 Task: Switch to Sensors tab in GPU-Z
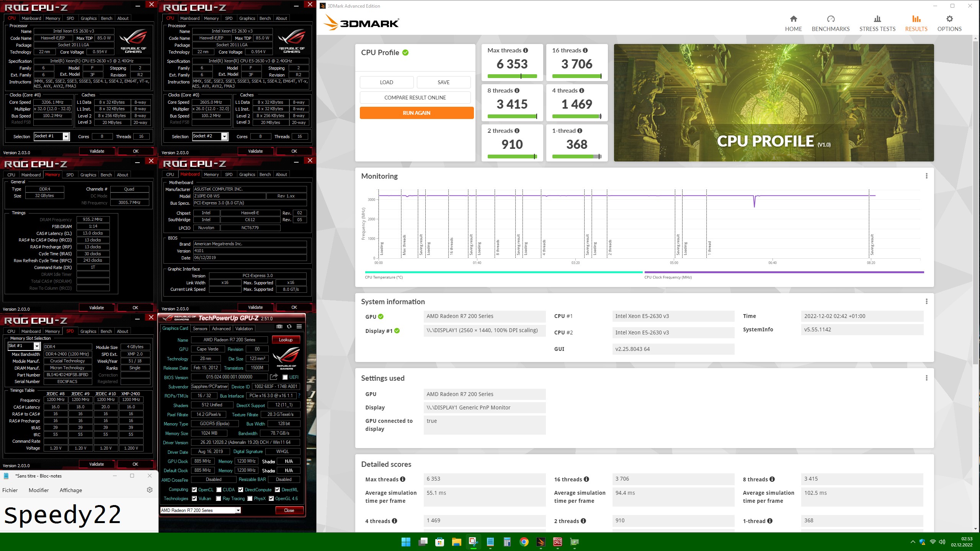tap(200, 329)
